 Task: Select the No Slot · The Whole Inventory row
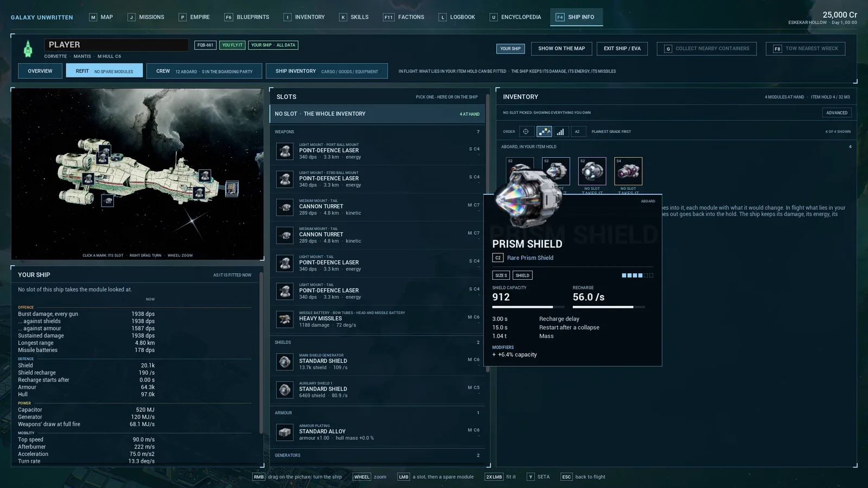pyautogui.click(x=377, y=114)
